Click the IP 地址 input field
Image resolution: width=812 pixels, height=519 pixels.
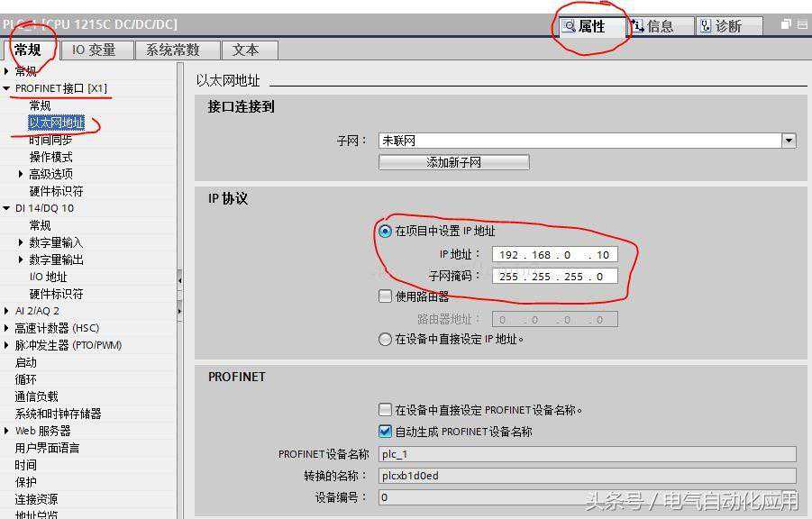pos(554,254)
